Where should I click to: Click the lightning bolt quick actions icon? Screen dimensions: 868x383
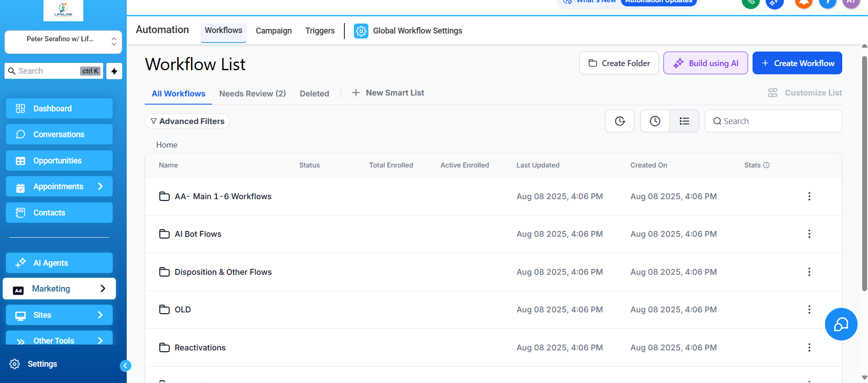[114, 71]
